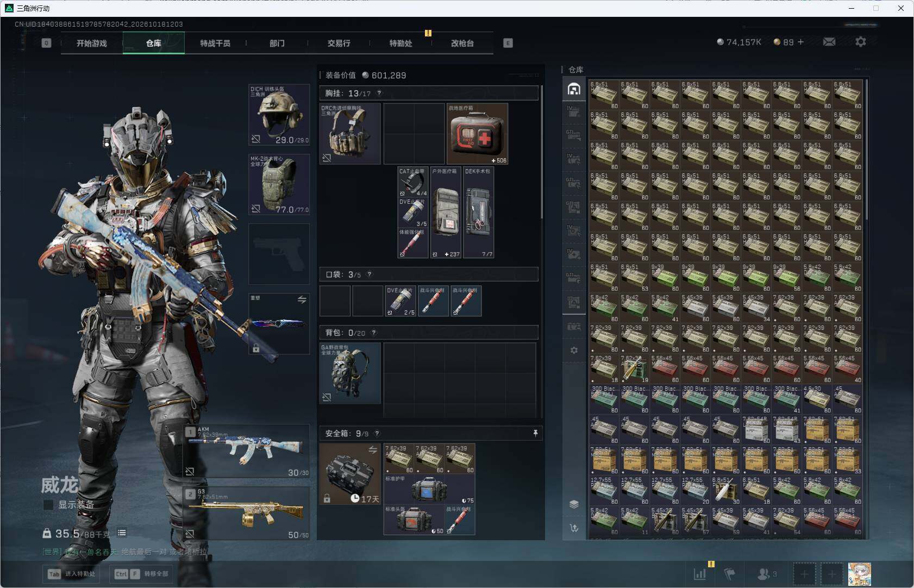Open the friends icon showing 3

click(x=767, y=574)
